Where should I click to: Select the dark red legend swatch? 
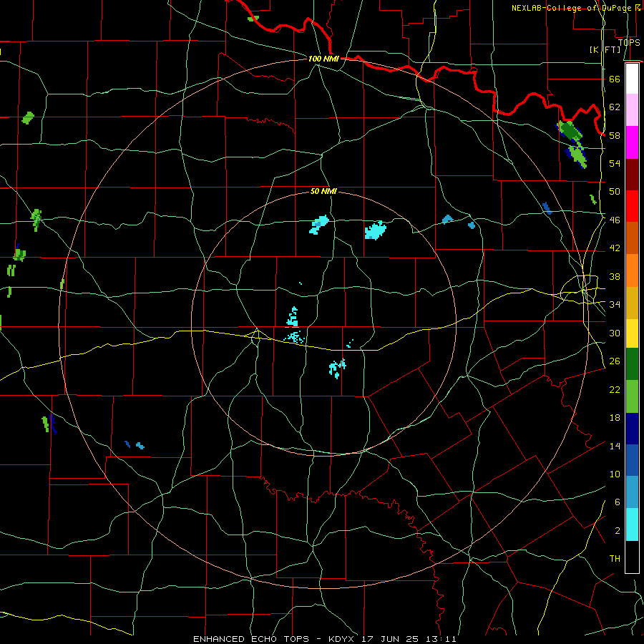click(x=632, y=175)
